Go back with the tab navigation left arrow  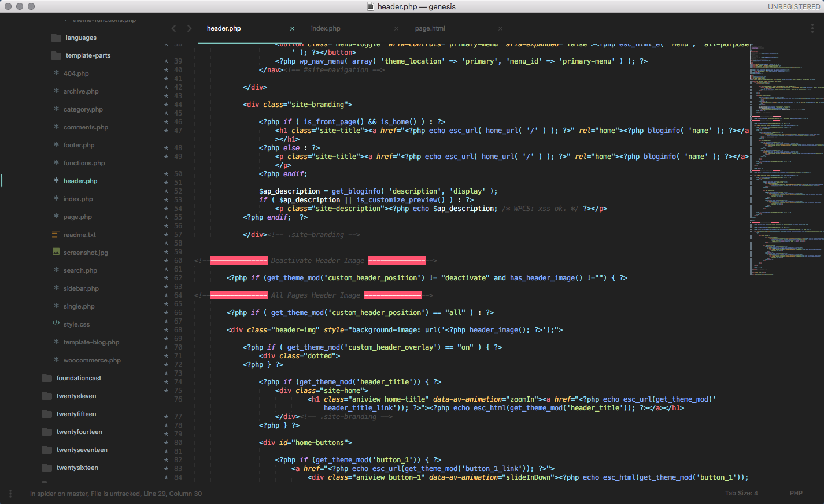173,28
